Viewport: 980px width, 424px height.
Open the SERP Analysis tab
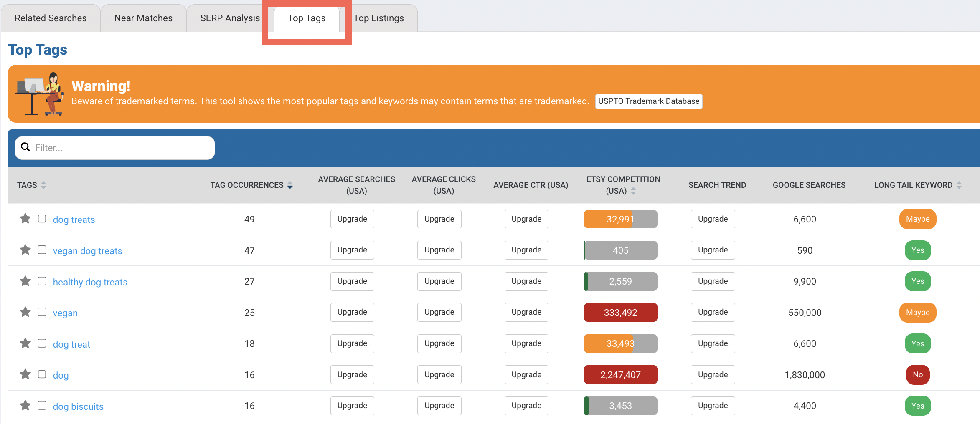[x=230, y=18]
